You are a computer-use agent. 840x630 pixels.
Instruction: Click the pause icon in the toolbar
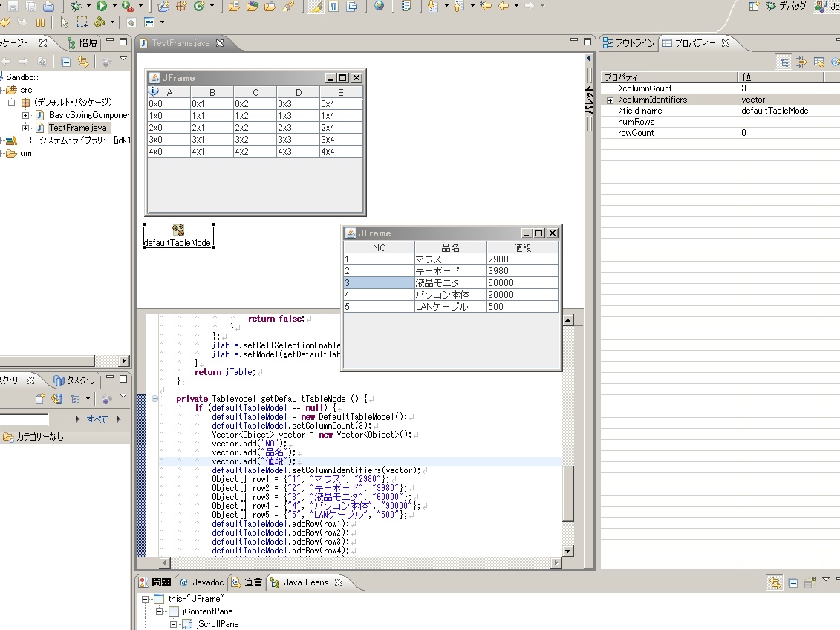coord(40,22)
